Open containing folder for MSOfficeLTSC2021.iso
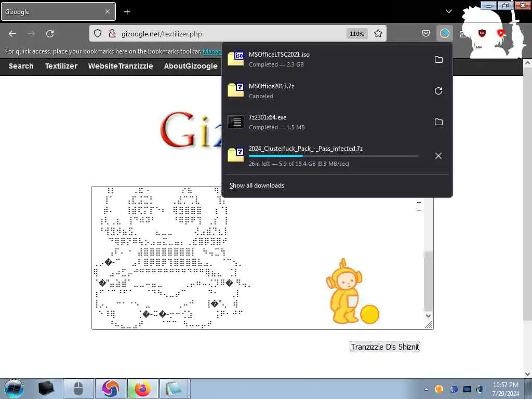The width and height of the screenshot is (532, 399). click(438, 60)
